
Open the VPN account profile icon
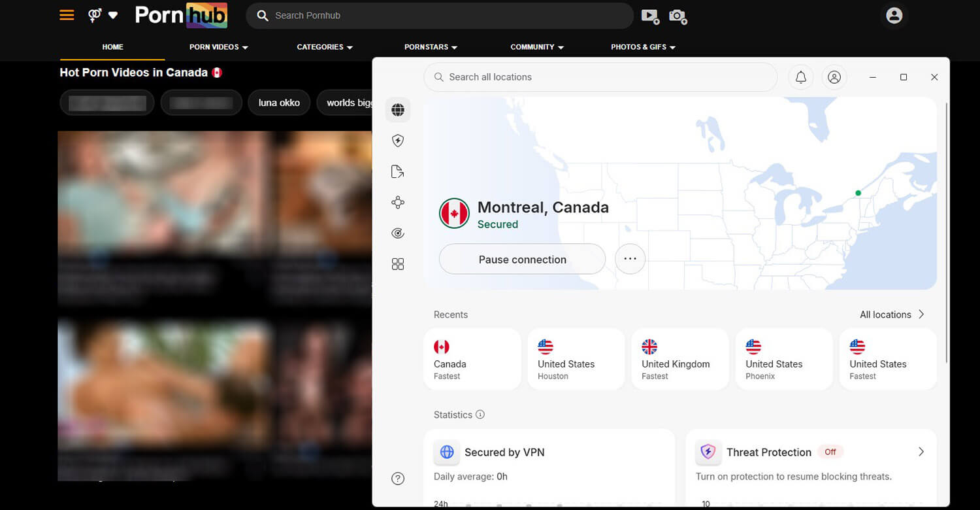pos(834,77)
